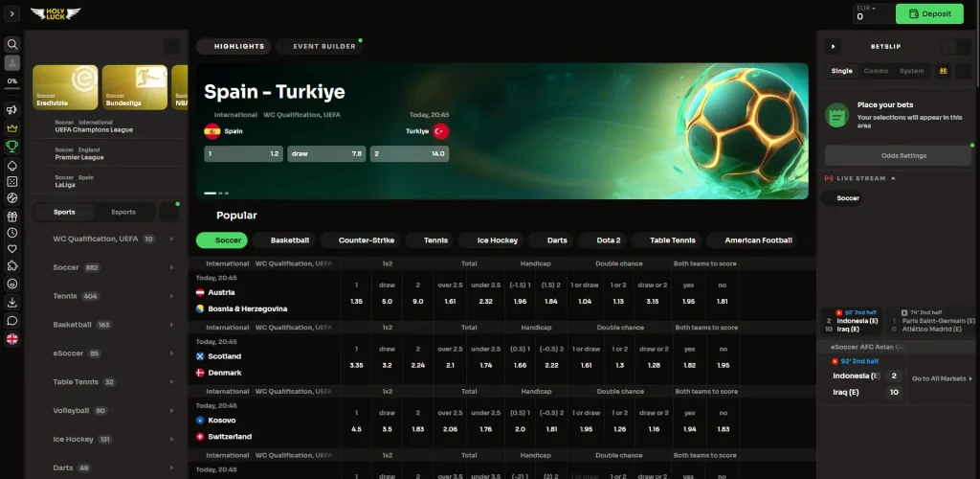Click the heart favorites icon
980x479 pixels.
[12, 249]
